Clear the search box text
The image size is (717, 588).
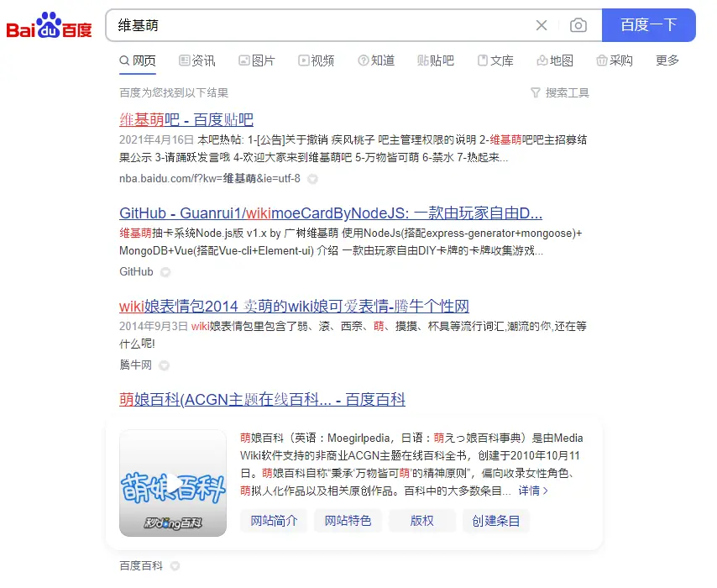click(542, 25)
